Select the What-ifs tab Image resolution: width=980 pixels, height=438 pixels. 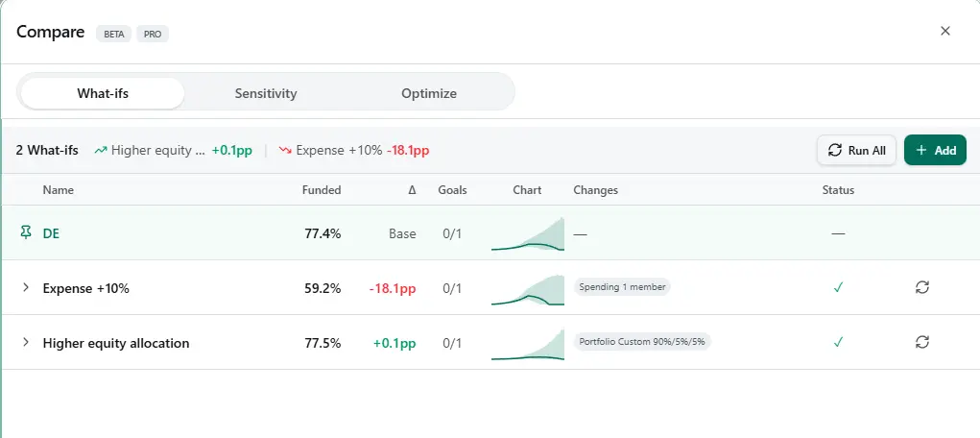(103, 93)
